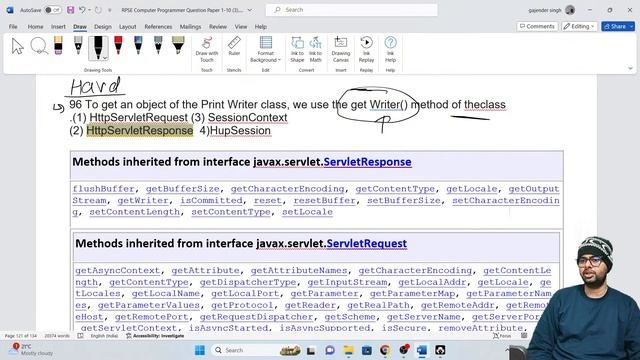Select the blue galaxy pen
The image size is (640, 360).
click(x=138, y=45)
